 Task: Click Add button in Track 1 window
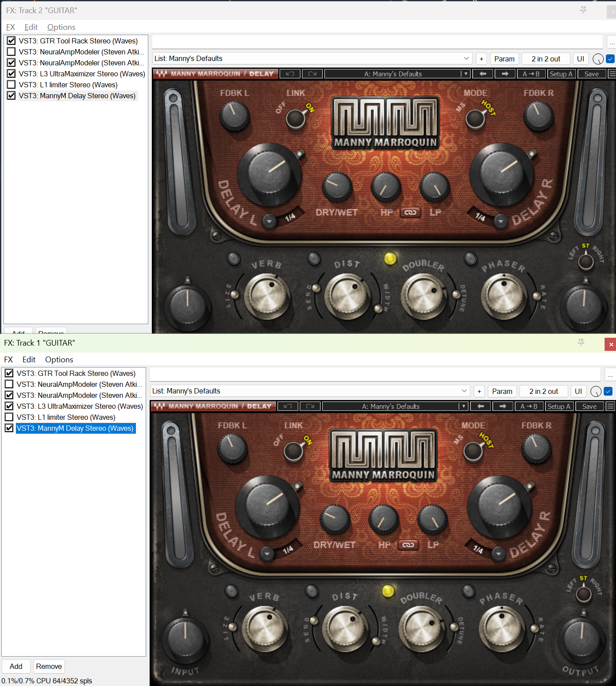pyautogui.click(x=16, y=666)
